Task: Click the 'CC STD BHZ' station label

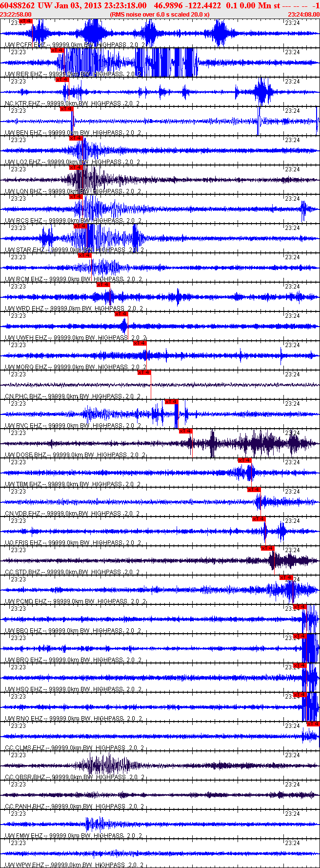Action: click(23, 572)
